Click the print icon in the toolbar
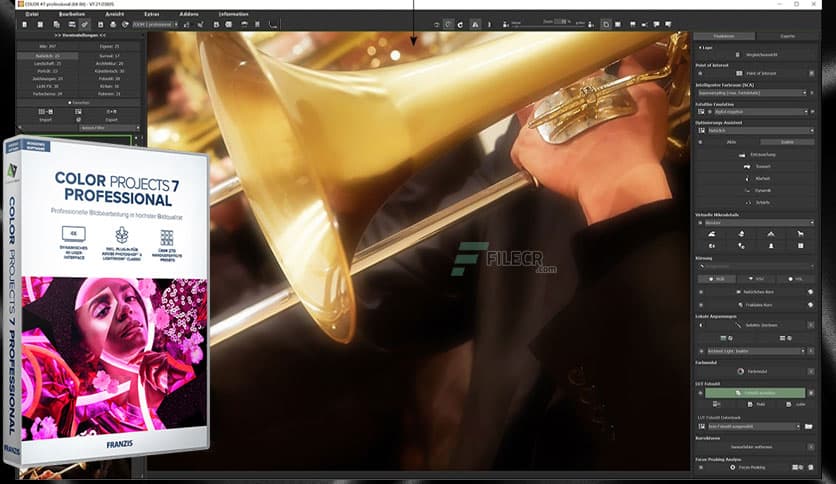 pyautogui.click(x=113, y=25)
